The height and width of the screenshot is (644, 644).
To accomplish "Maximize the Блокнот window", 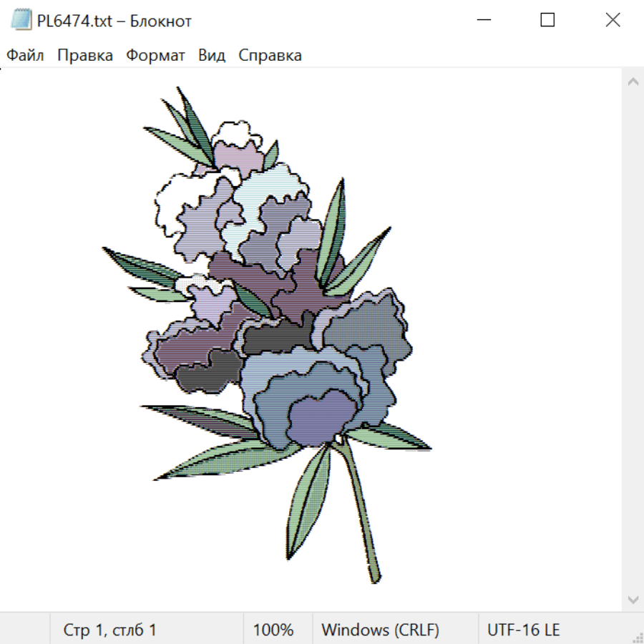I will point(547,20).
